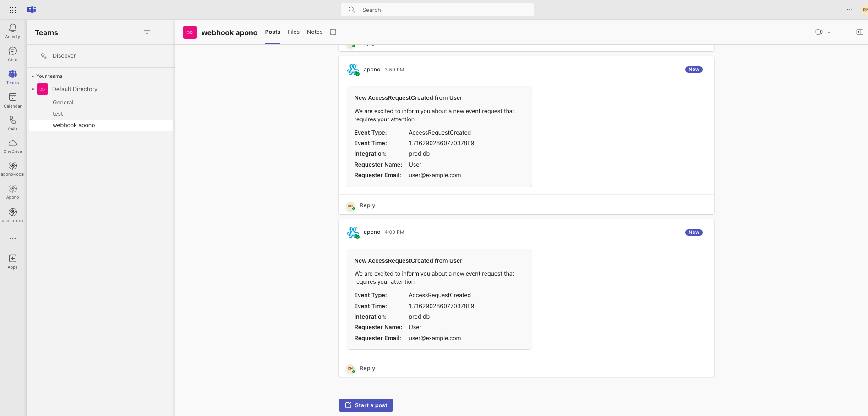This screenshot has height=416, width=868.
Task: Collapse the Your teams section
Action: (33, 76)
